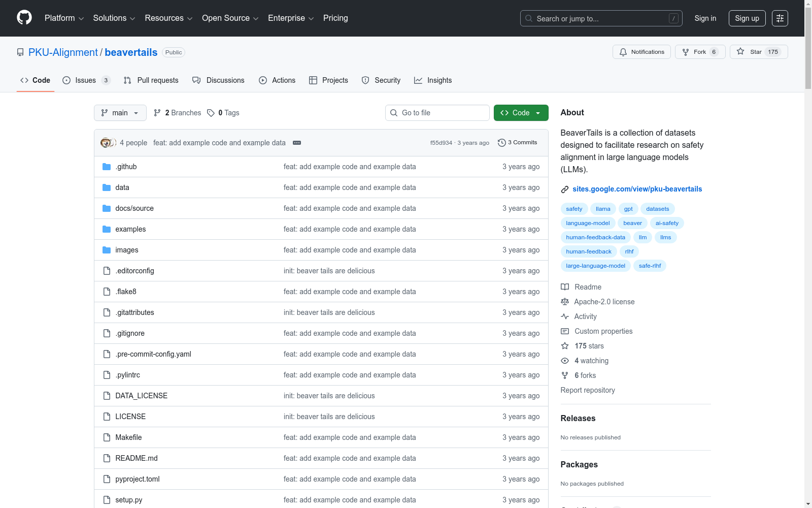The image size is (812, 508).
Task: Open the command palette icon beside Sign up
Action: point(780,18)
